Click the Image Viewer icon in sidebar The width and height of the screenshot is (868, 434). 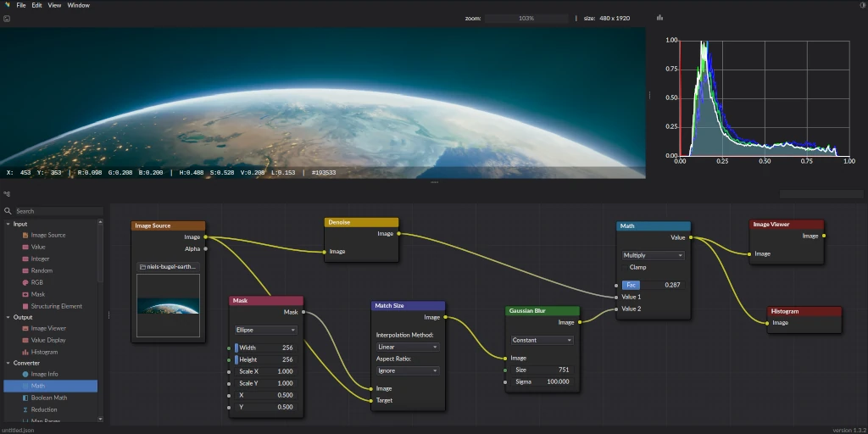(x=25, y=328)
